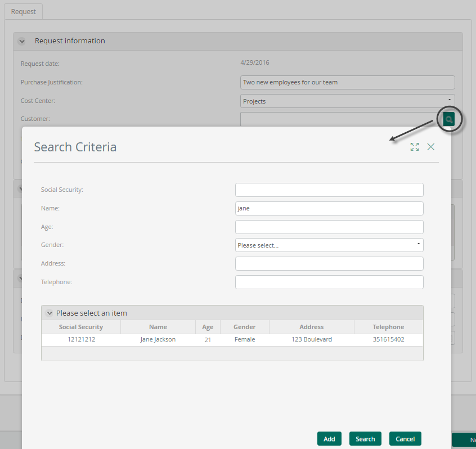Click the age value 21 cell
The image size is (476, 449).
pos(208,340)
